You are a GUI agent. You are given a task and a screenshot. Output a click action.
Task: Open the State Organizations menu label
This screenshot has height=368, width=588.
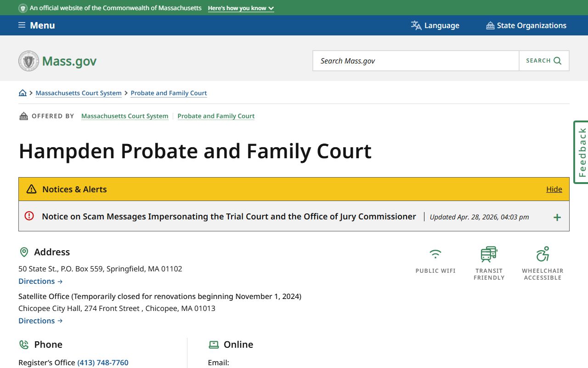531,25
